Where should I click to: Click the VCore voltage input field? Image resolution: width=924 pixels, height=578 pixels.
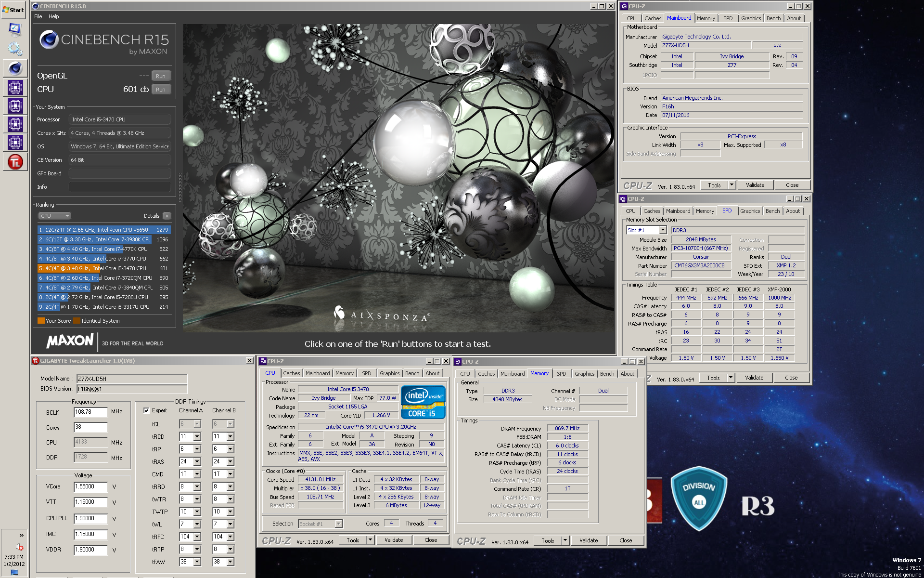tap(90, 487)
